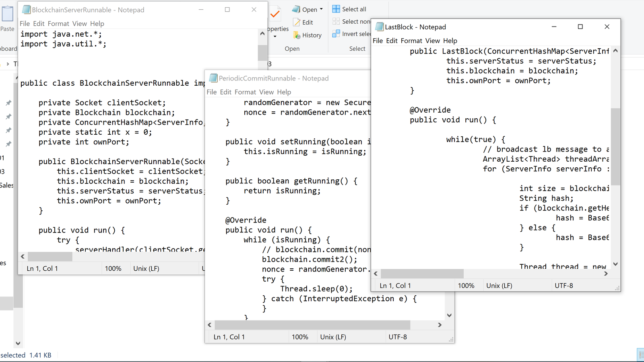Click the Notepad icon in LastBlock title bar

click(x=379, y=27)
